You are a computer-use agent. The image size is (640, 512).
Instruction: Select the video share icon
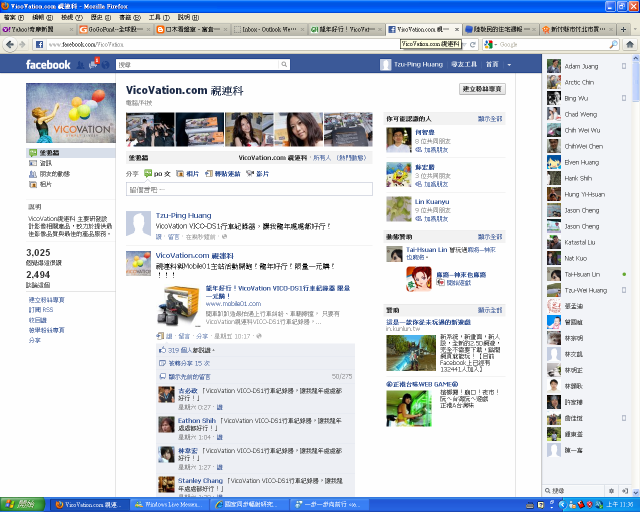click(250, 174)
